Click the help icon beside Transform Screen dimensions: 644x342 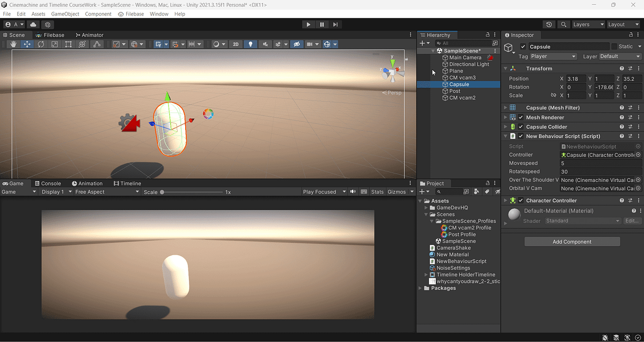coord(621,68)
